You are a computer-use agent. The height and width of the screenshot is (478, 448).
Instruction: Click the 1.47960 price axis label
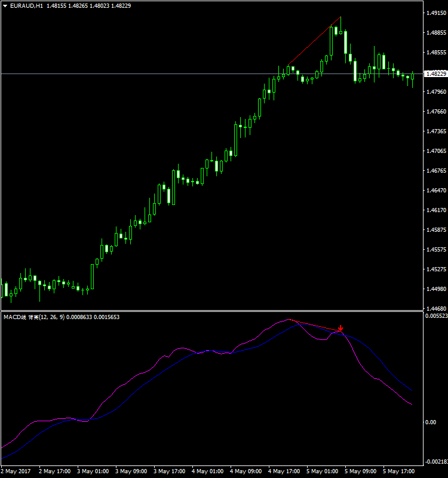tap(437, 92)
